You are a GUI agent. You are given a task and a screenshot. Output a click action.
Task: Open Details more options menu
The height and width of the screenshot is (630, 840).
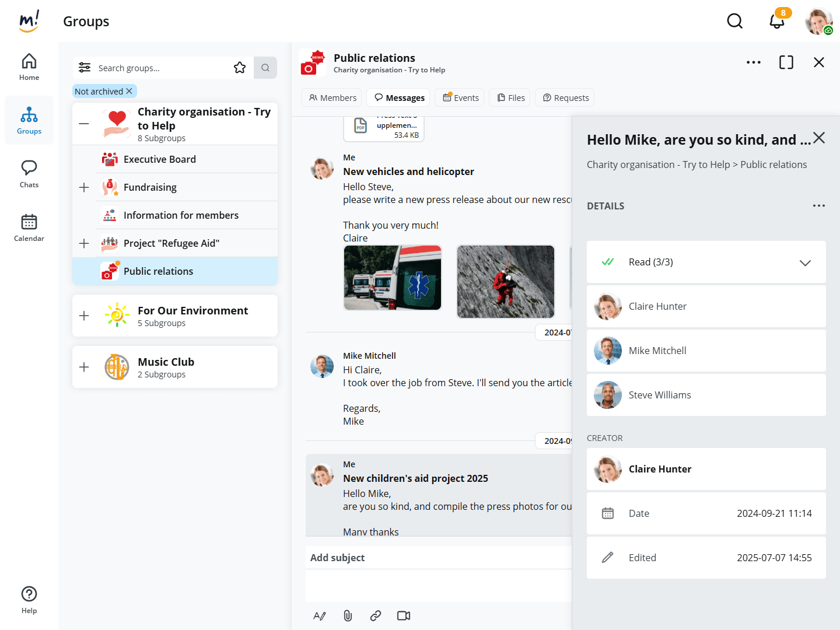[x=818, y=206]
